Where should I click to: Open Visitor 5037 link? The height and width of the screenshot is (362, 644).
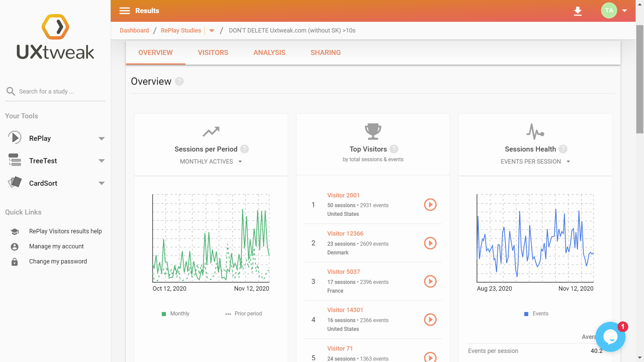tap(343, 272)
